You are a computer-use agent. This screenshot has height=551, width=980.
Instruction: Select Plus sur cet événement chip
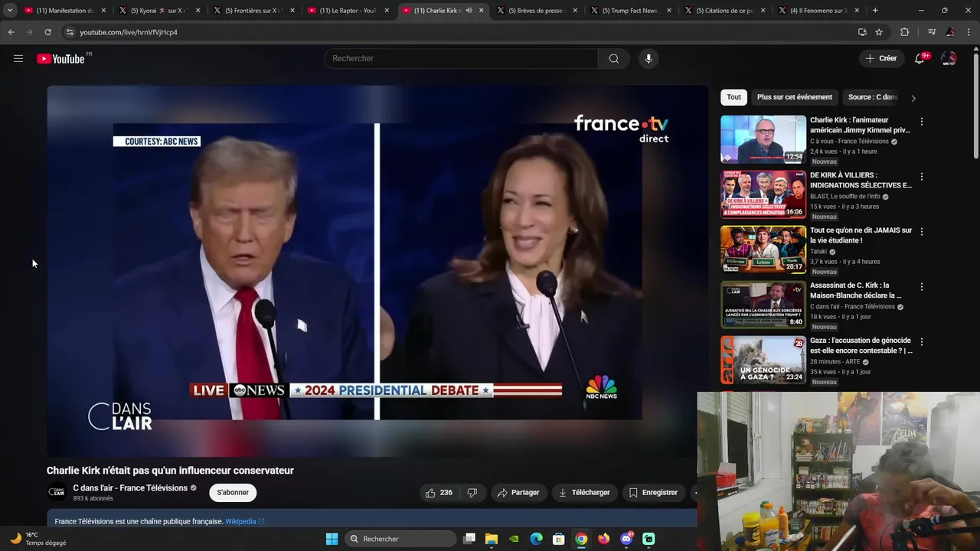pos(795,97)
